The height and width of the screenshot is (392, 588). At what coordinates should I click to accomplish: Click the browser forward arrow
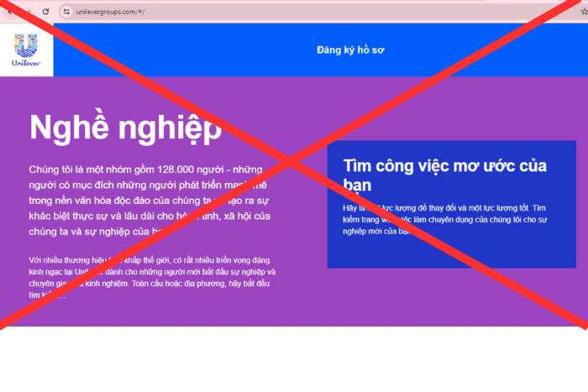coord(28,12)
